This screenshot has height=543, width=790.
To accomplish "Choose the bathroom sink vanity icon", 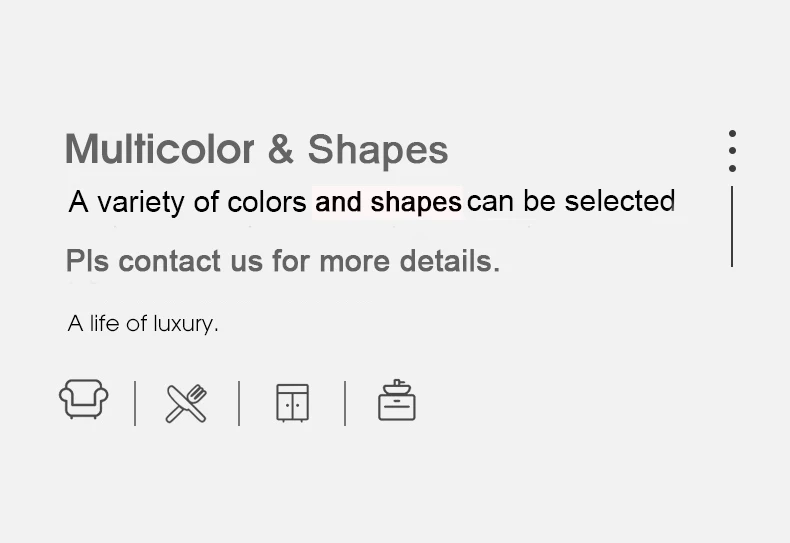I will pyautogui.click(x=397, y=400).
